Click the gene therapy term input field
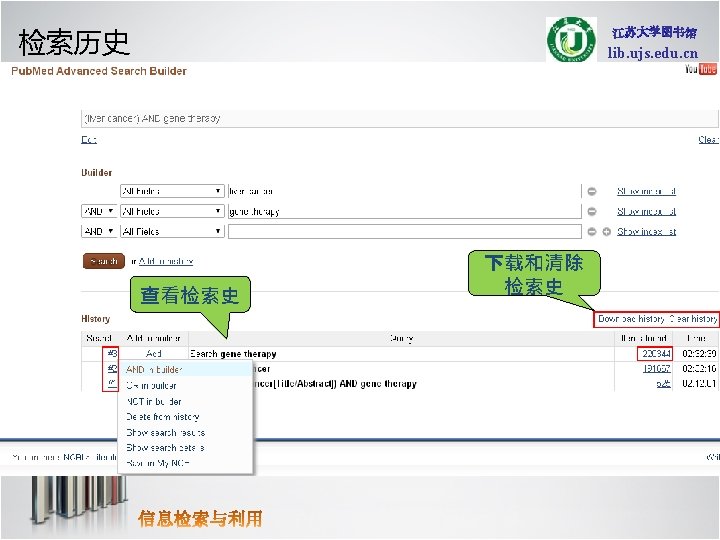 pyautogui.click(x=405, y=211)
